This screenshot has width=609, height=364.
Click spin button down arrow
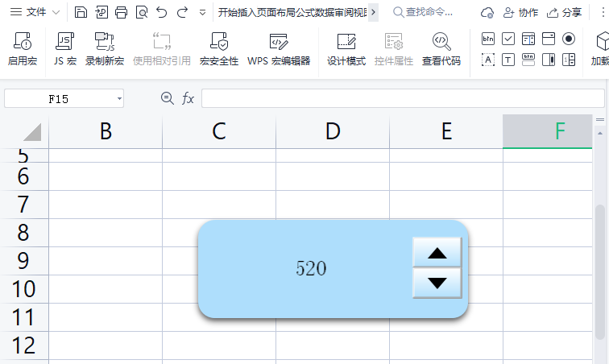[437, 283]
